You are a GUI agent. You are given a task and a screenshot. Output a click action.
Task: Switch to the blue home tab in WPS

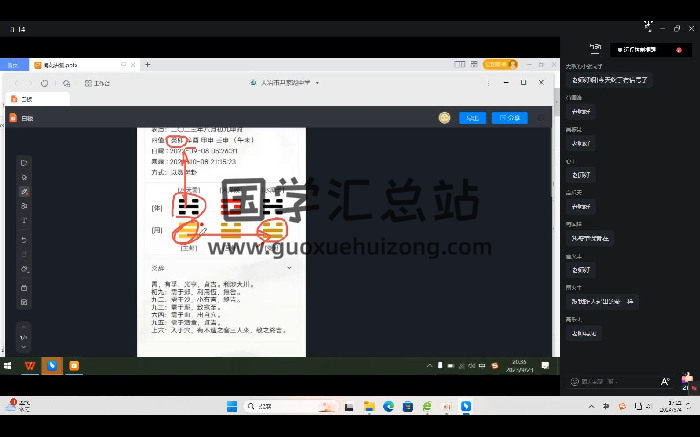pos(14,65)
